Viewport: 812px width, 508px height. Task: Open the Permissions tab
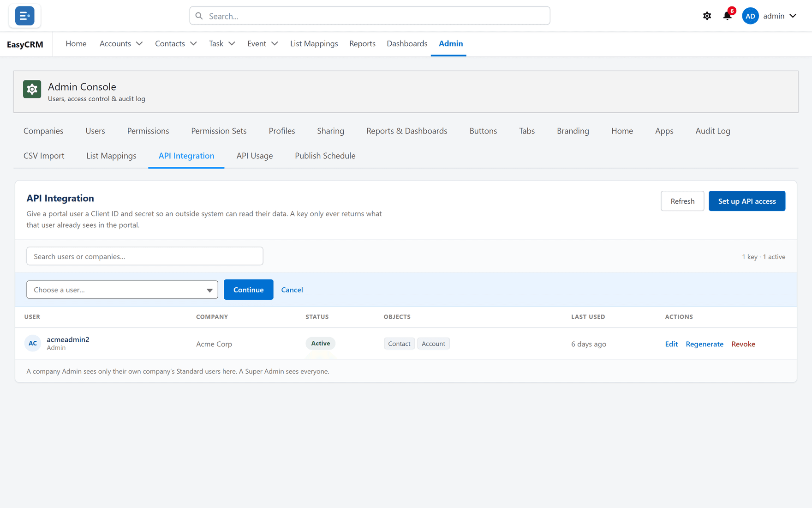[148, 131]
